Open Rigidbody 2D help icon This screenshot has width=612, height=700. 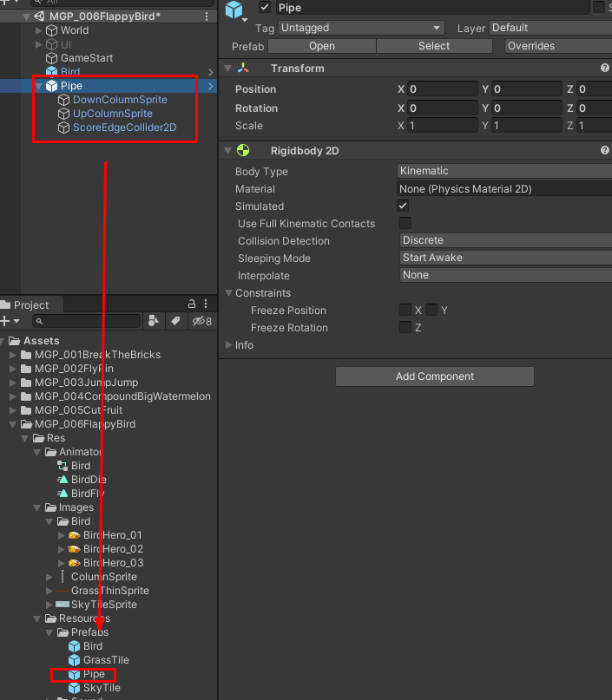[x=605, y=150]
